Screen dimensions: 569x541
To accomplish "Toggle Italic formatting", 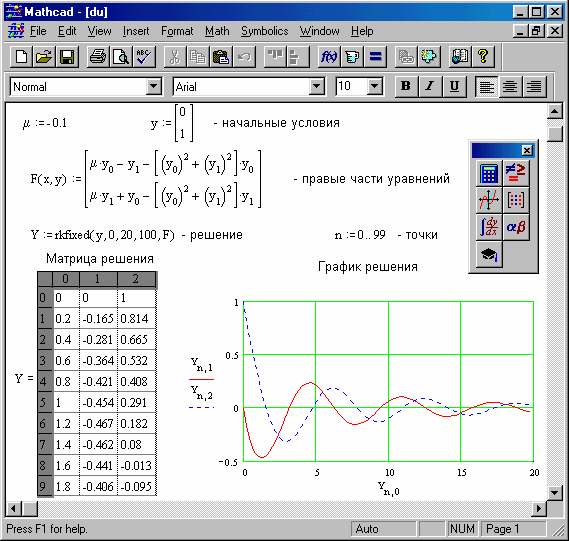I will coord(430,86).
